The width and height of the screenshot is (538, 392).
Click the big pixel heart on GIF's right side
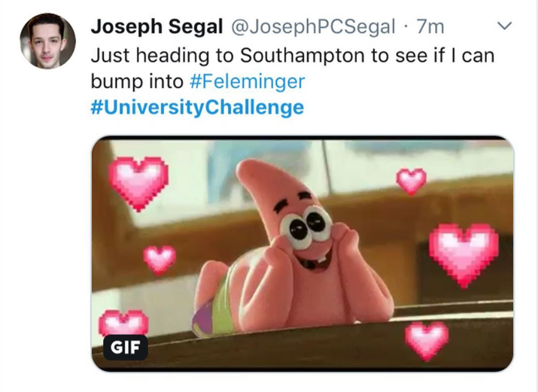click(x=464, y=255)
